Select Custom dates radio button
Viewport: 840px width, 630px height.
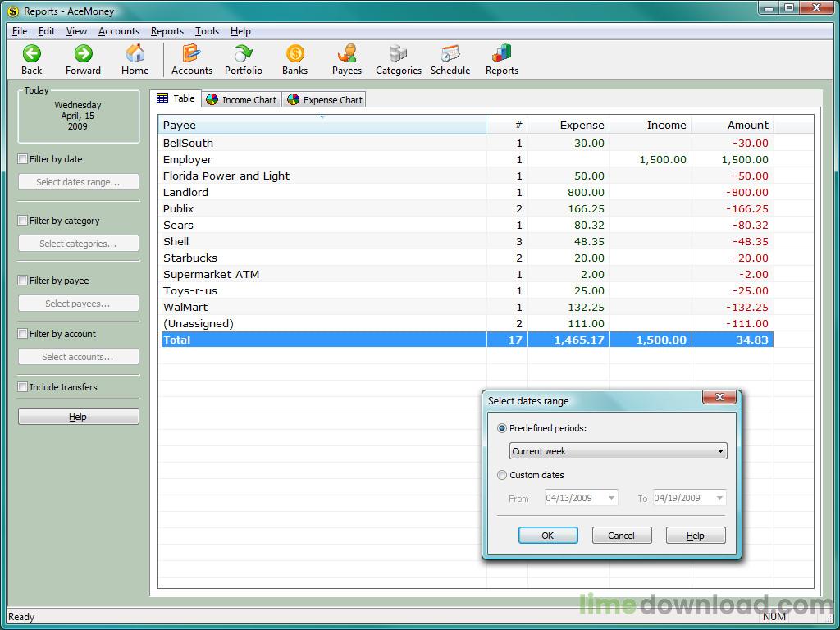pos(502,475)
